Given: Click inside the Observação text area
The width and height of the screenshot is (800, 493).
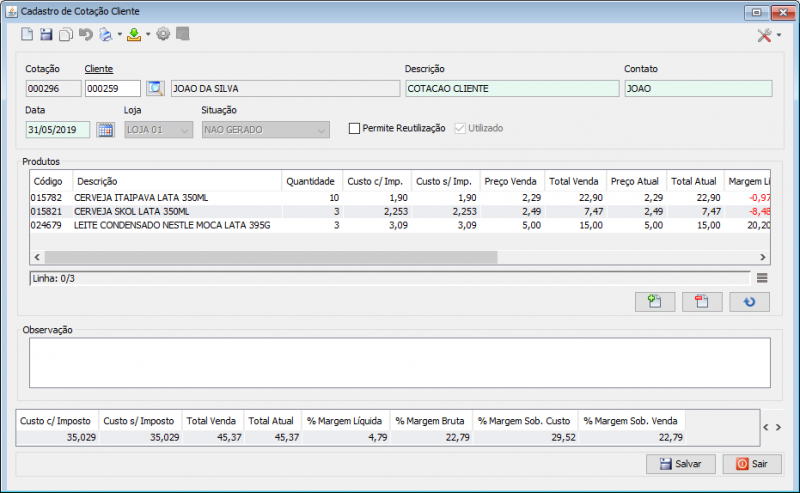Looking at the screenshot, I should pos(399,363).
